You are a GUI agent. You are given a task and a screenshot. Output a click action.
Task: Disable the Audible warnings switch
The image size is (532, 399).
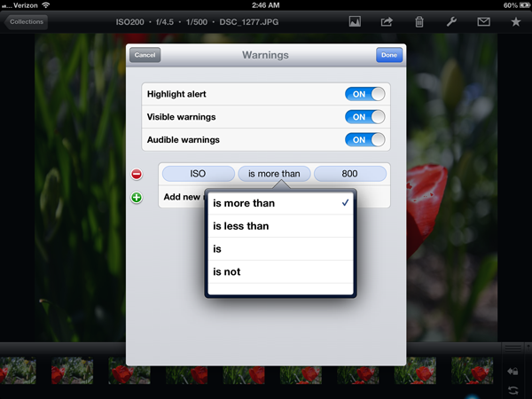pos(364,139)
